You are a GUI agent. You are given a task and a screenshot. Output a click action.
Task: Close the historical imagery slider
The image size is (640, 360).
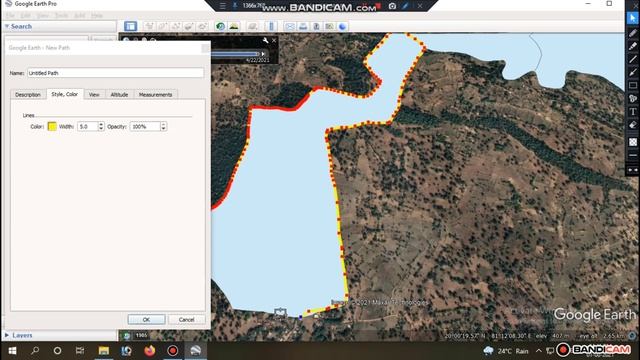click(274, 40)
